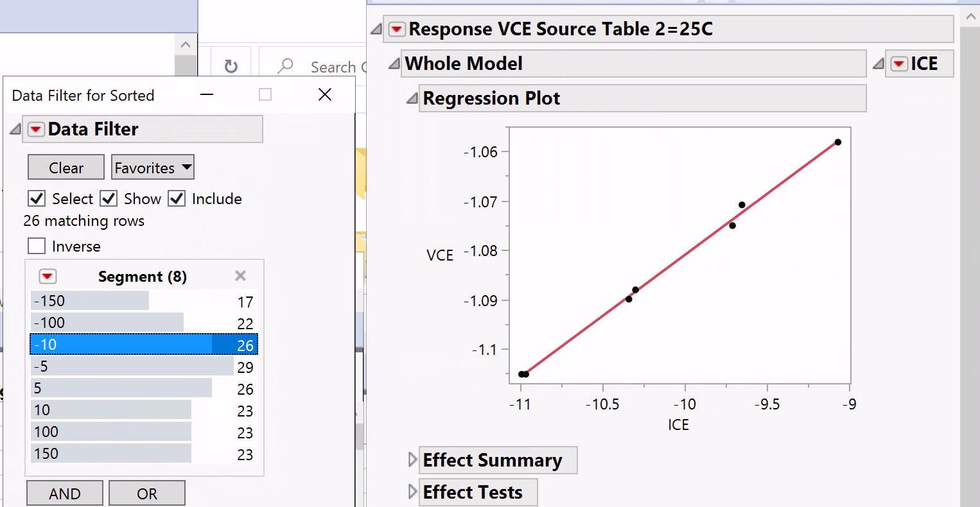Remove the Segment filter with X icon
This screenshot has height=507, width=980.
[240, 276]
